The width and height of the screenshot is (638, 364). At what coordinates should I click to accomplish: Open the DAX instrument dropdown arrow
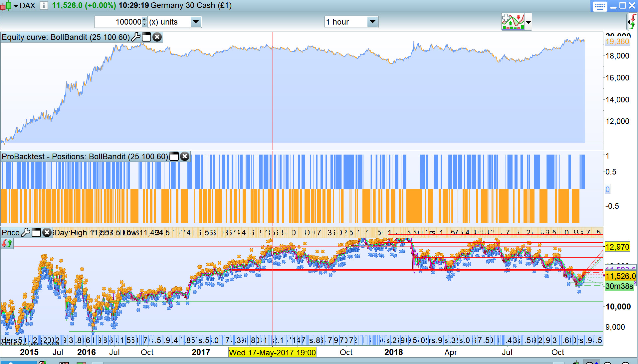[16, 6]
